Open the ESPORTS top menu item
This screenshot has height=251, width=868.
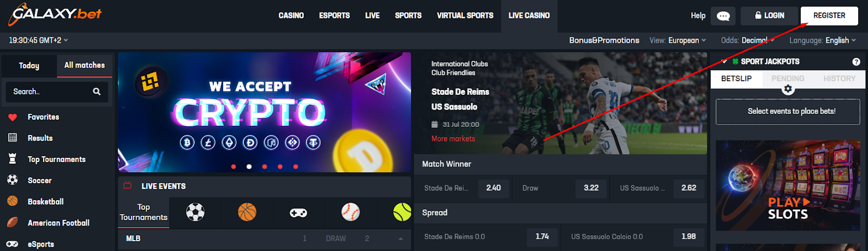click(334, 16)
